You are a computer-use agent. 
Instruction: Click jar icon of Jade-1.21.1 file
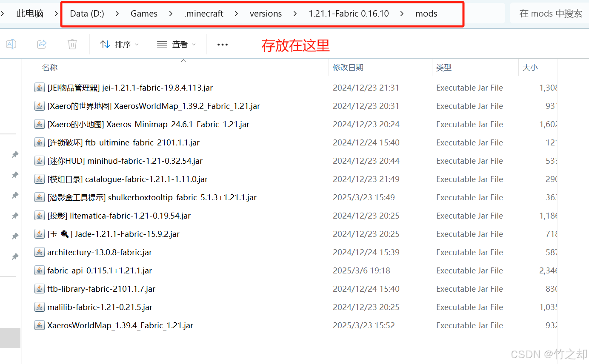[x=39, y=234]
